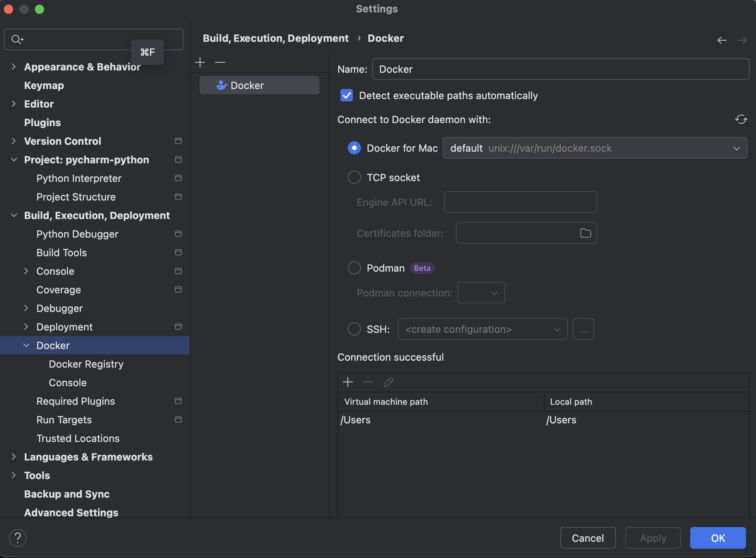Add a path mapping with plus icon
This screenshot has width=756, height=558.
click(348, 382)
